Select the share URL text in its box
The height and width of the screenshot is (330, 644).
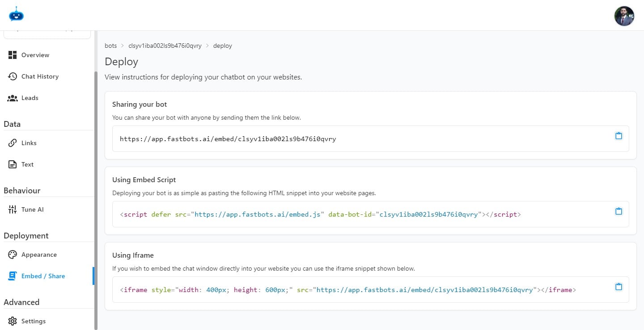pyautogui.click(x=228, y=138)
